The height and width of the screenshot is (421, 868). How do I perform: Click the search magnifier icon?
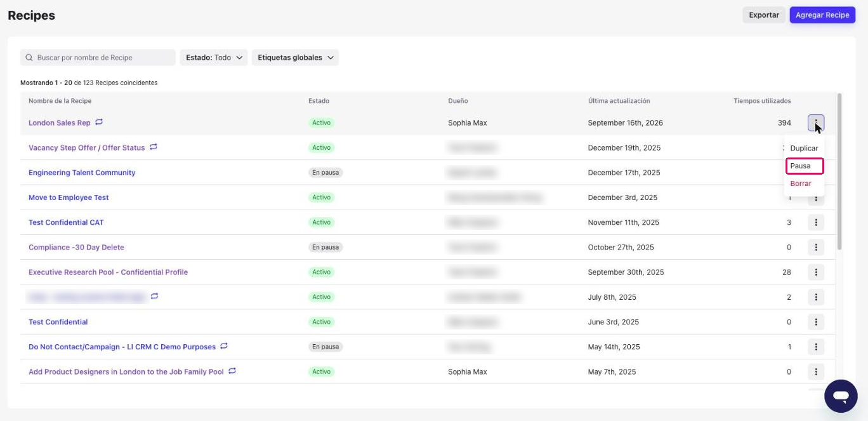tap(29, 58)
